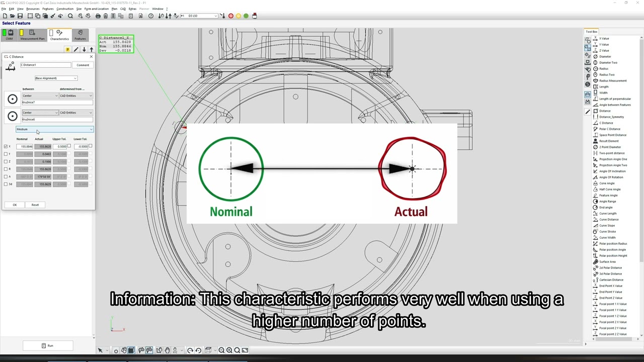Open the Construction menu
Viewport: 644px width, 362px height.
pyautogui.click(x=65, y=9)
